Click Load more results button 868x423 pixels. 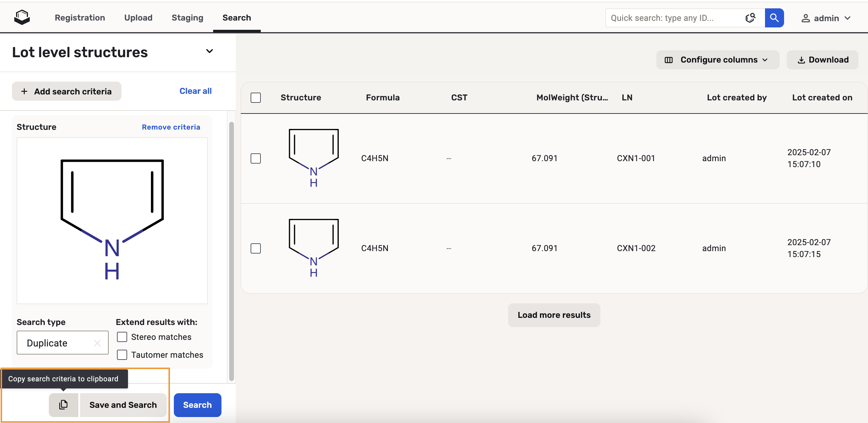pos(554,315)
